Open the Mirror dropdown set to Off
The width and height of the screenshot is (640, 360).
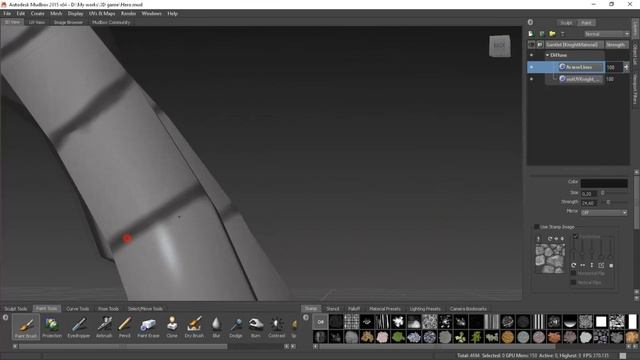tap(604, 212)
